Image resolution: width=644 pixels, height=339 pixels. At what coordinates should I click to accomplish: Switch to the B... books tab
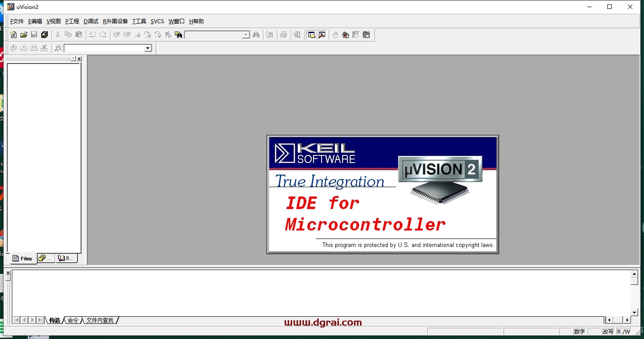pos(66,258)
